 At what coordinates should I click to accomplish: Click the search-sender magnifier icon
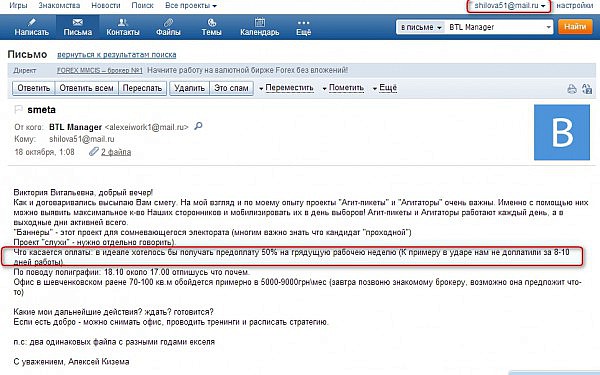tap(198, 126)
